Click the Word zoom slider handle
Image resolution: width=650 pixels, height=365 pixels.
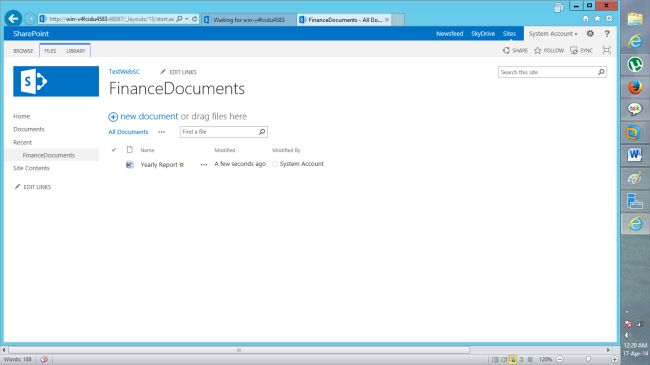coord(588,359)
